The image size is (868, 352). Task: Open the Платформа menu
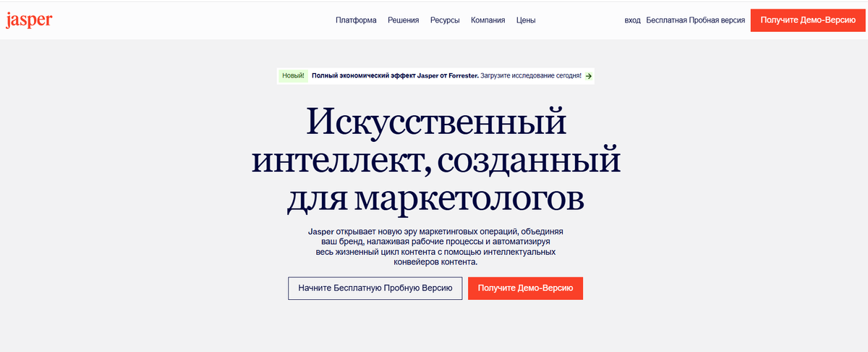coord(356,20)
